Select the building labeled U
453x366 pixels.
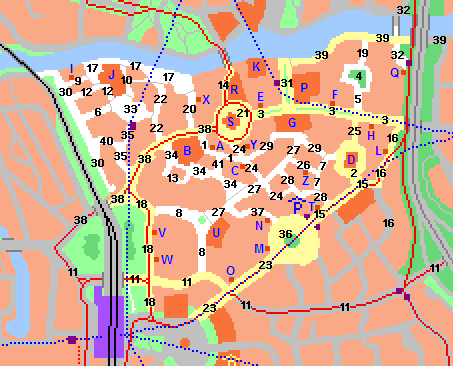click(x=217, y=232)
